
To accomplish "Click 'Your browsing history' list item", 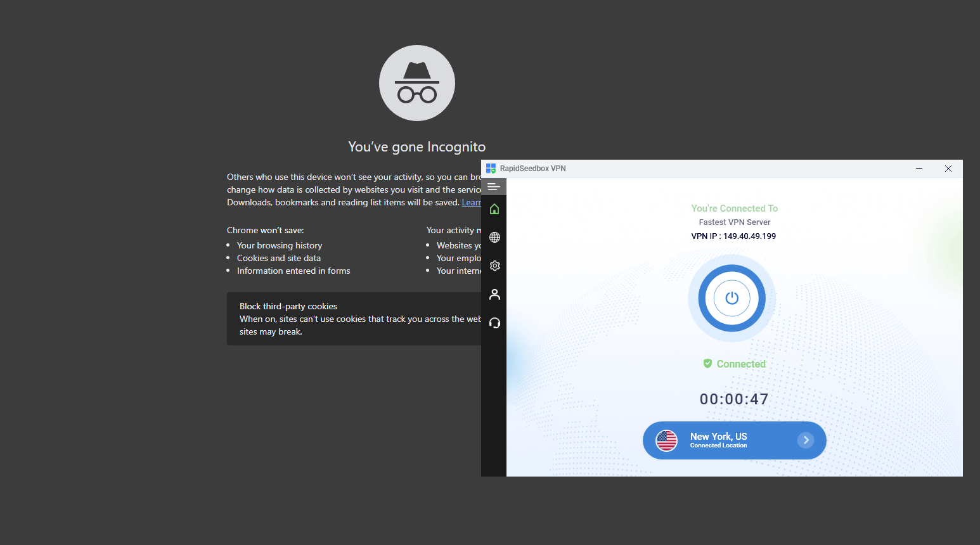I will pyautogui.click(x=280, y=245).
